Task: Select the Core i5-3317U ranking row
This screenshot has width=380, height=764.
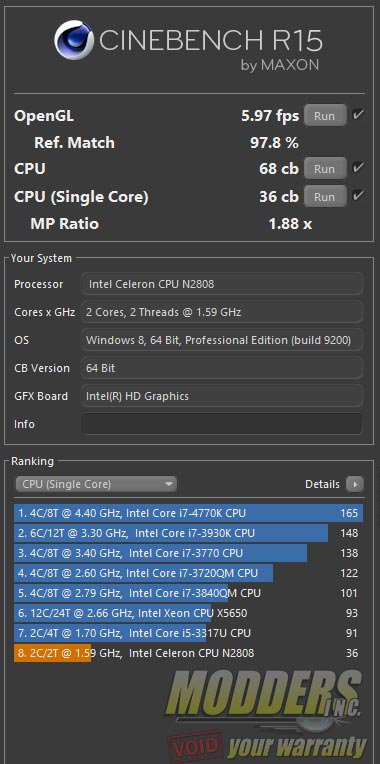Action: (189, 633)
